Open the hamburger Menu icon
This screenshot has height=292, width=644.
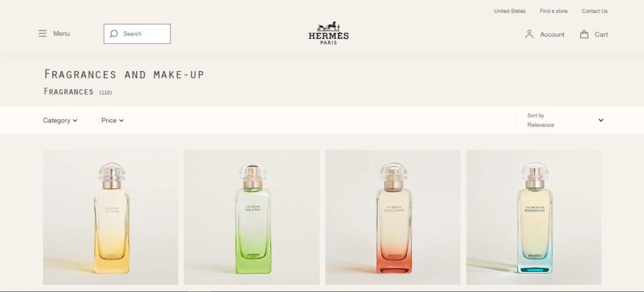pos(42,34)
